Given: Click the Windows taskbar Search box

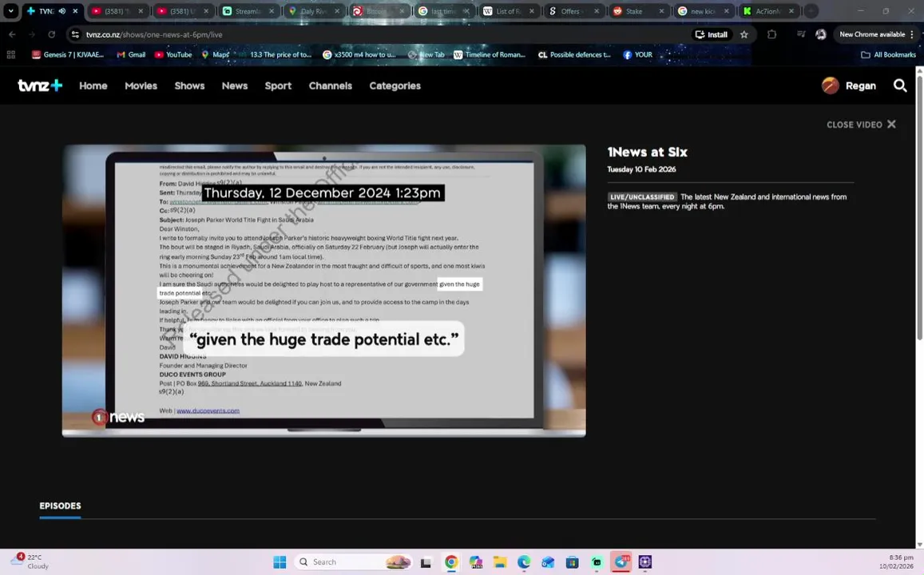Looking at the screenshot, I should click(352, 562).
